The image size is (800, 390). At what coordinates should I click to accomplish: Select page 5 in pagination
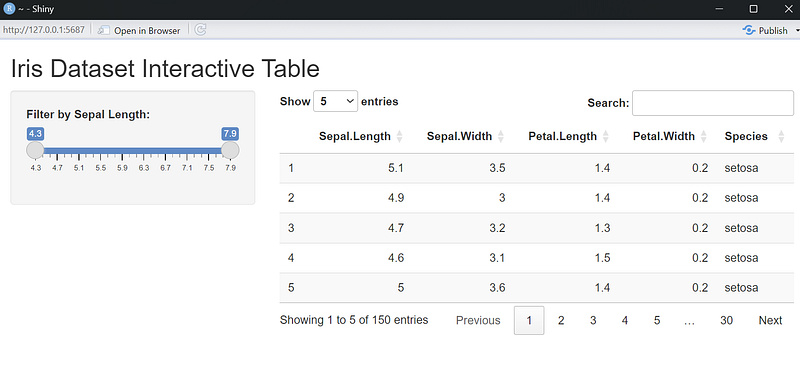(657, 321)
